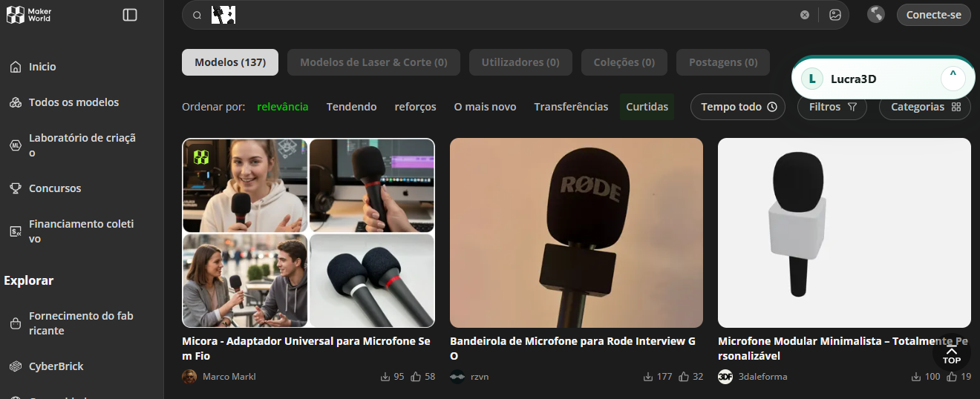This screenshot has width=980, height=399.
Task: Sort results by Transferências
Action: point(571,107)
